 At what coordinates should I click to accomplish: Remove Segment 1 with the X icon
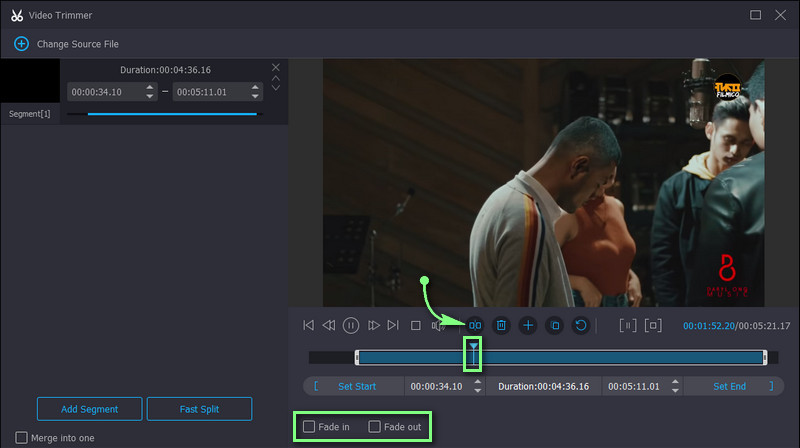276,67
